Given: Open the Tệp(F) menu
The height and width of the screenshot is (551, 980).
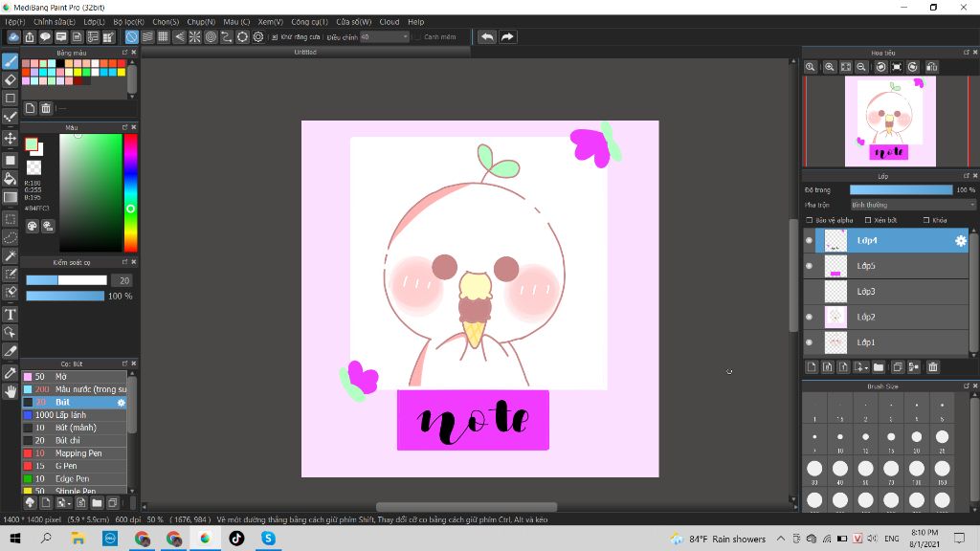Looking at the screenshot, I should tap(15, 22).
